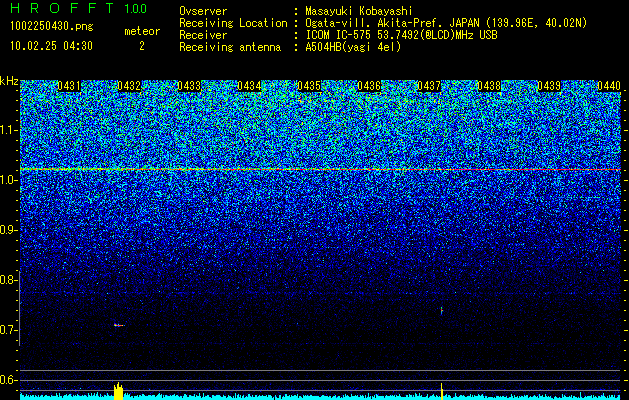Click the timestamp 10.02.25 04:30
This screenshot has height=400, width=629.
(x=51, y=46)
